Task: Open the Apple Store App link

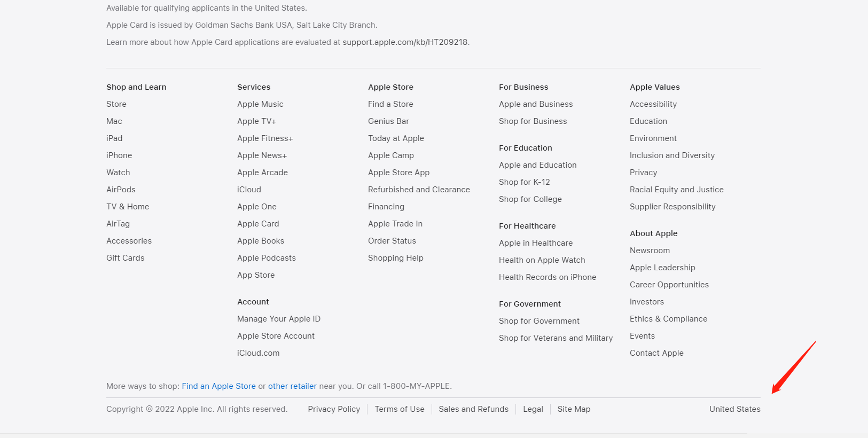Action: [398, 173]
